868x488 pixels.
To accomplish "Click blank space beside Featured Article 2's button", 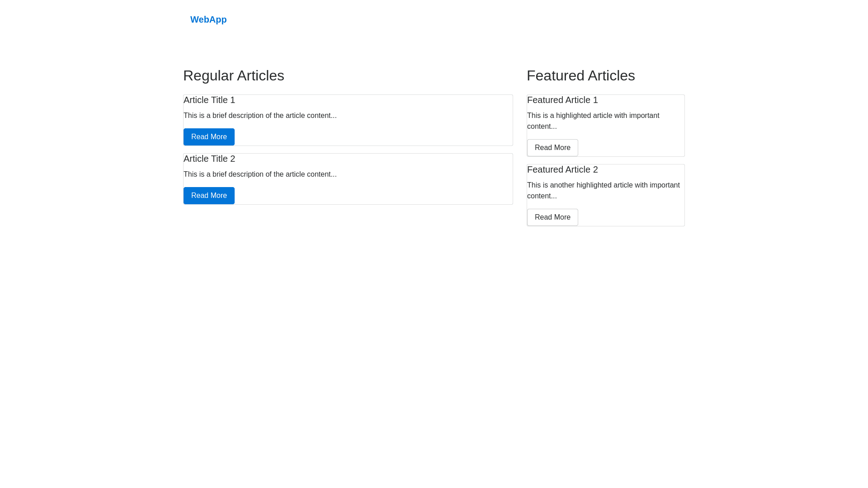I will 633,217.
